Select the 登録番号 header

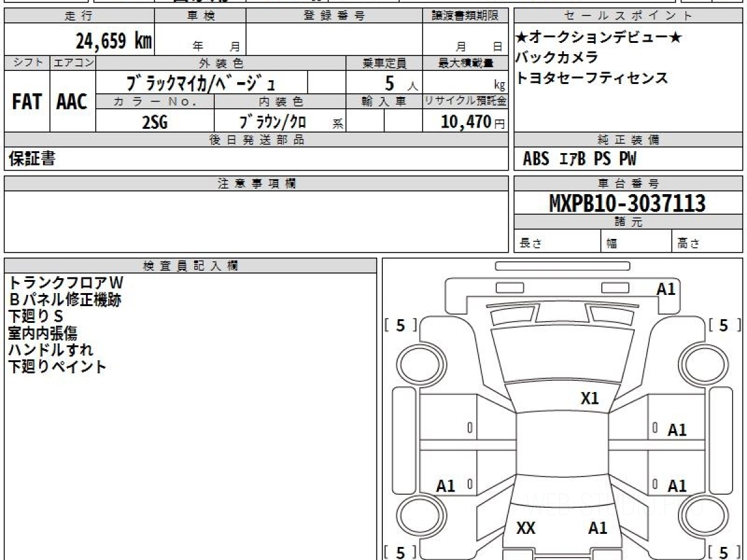coord(334,16)
